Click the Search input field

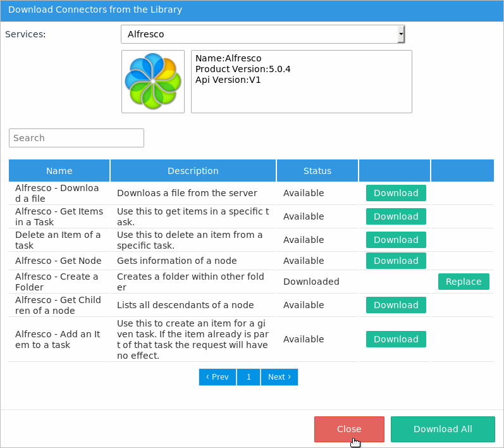pos(77,138)
